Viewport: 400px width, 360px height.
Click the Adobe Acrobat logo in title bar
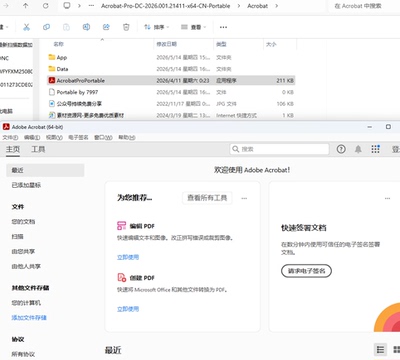6,127
